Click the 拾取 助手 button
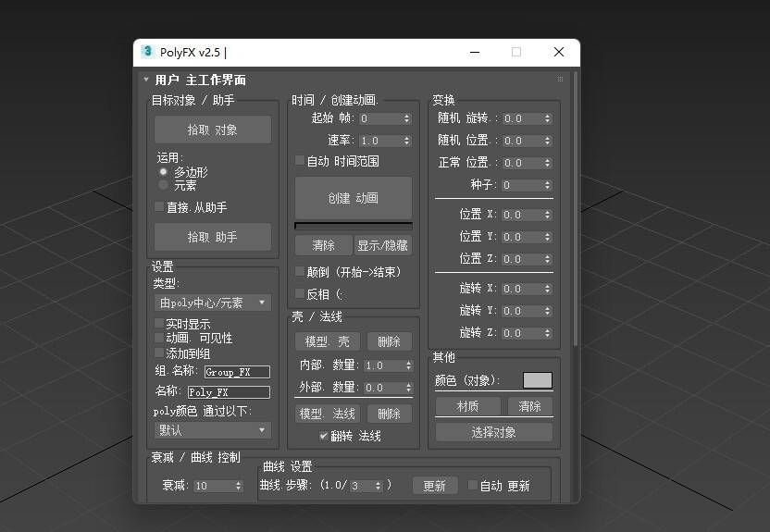770x532 pixels. [213, 237]
